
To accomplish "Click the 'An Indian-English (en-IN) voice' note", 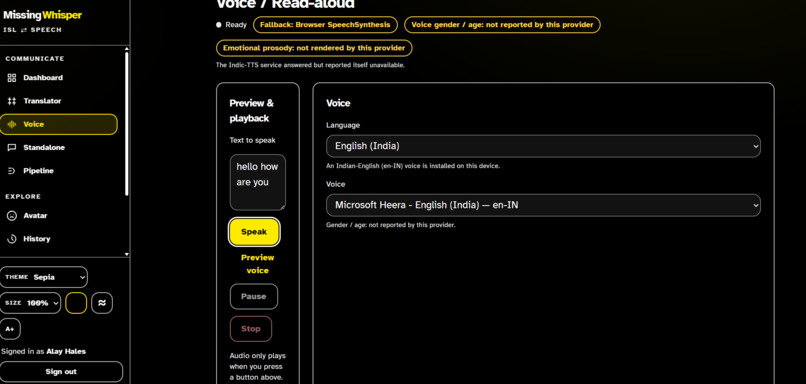I will point(413,166).
